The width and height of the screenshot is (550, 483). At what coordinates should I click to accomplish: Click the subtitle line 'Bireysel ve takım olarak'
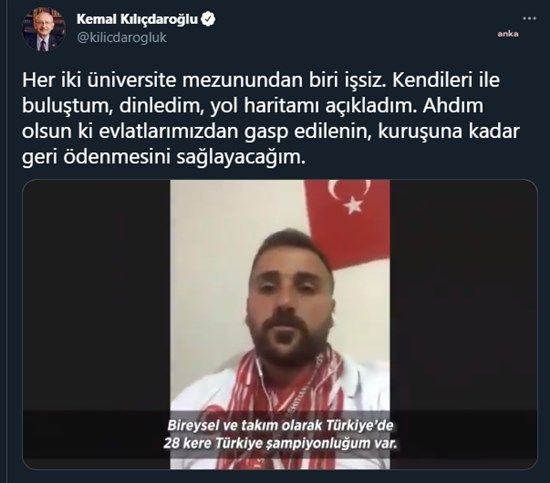point(280,425)
